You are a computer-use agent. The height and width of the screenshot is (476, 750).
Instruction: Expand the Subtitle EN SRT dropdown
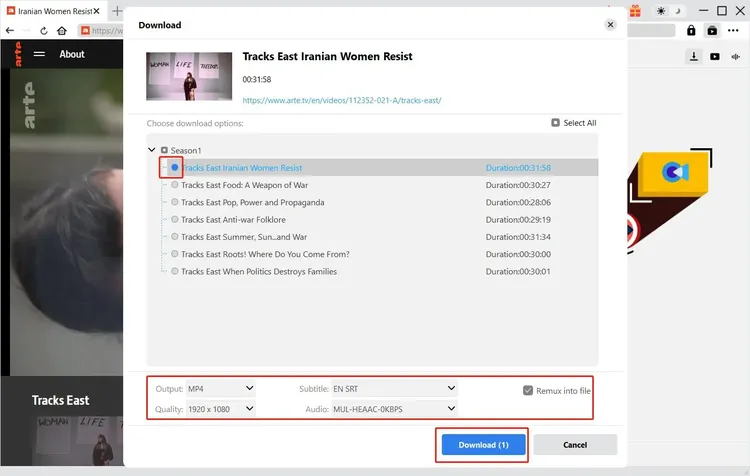pyautogui.click(x=394, y=388)
